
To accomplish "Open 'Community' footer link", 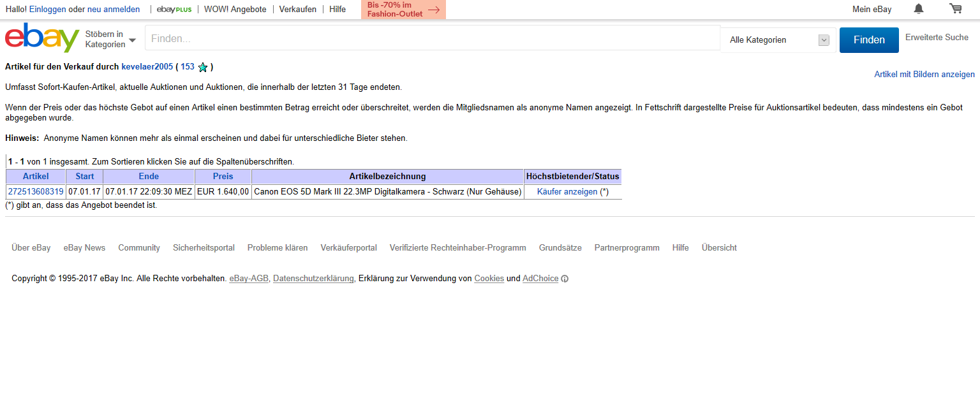I will [x=139, y=248].
